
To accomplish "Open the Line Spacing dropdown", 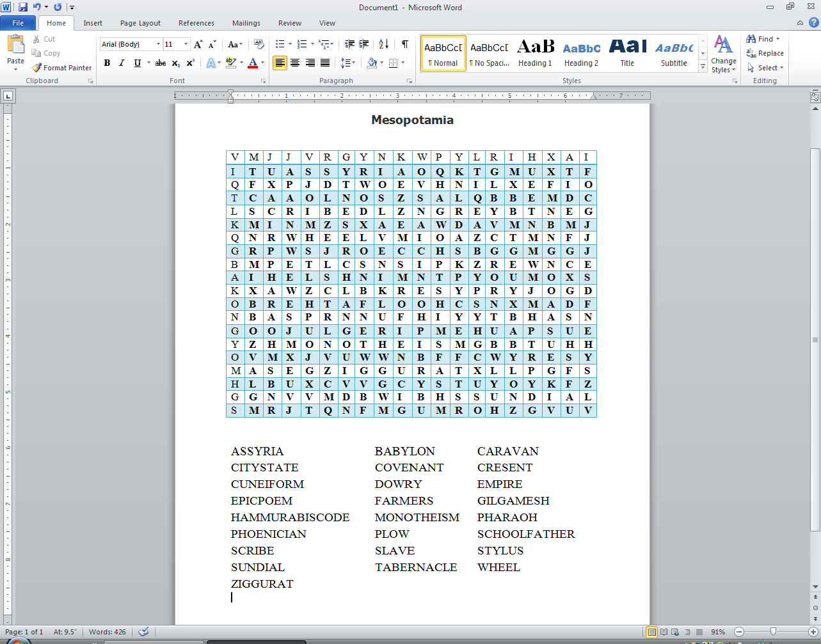I will 348,63.
